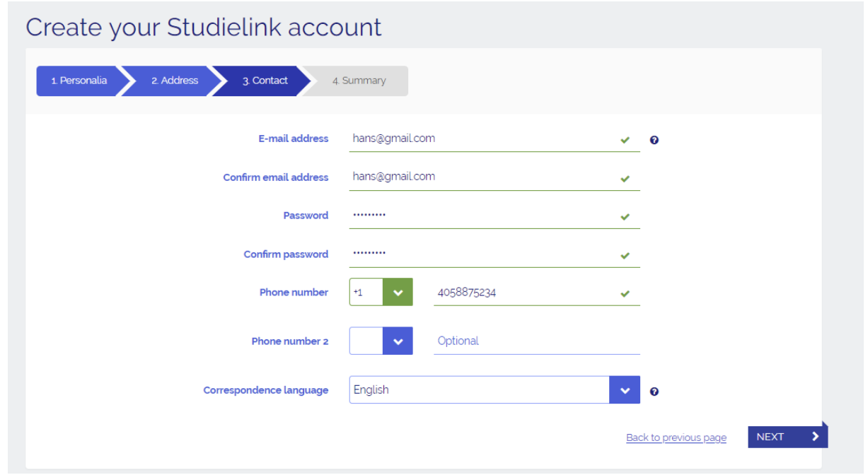Select the 3. Contact step

(x=265, y=81)
